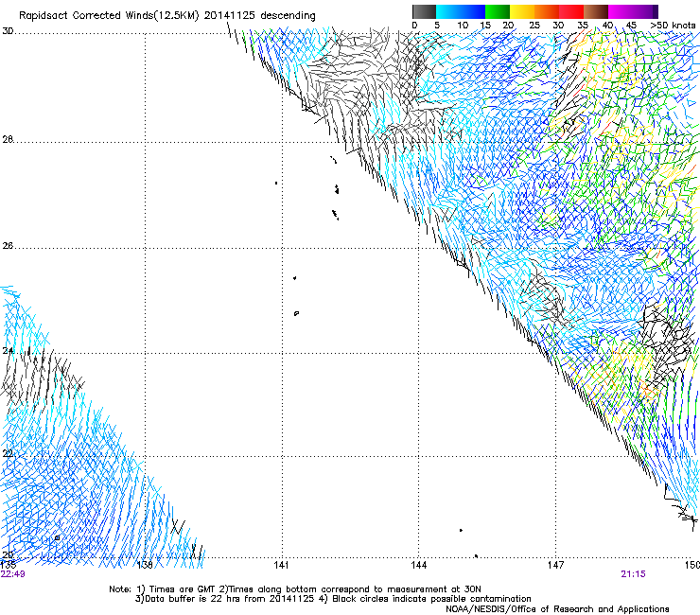Select the red 30-35 knots legend swatch
Screen dimensions: 700x615
pyautogui.click(x=571, y=11)
